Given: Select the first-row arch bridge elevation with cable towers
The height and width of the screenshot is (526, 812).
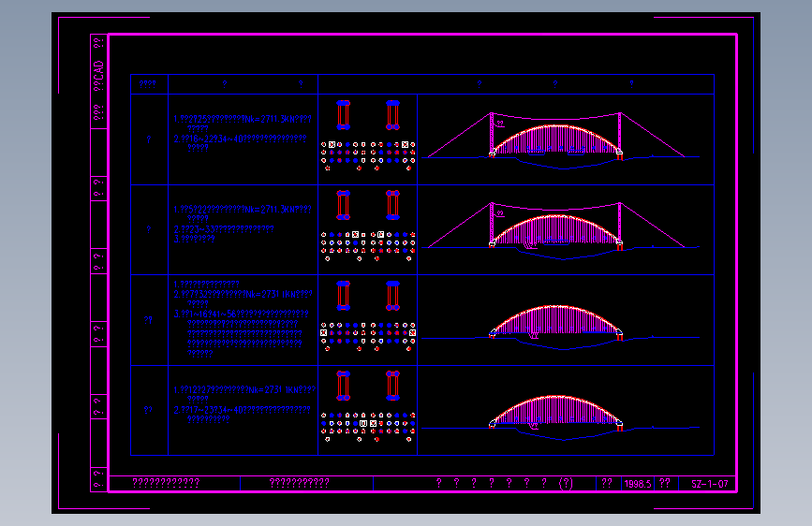Looking at the screenshot, I should click(562, 139).
